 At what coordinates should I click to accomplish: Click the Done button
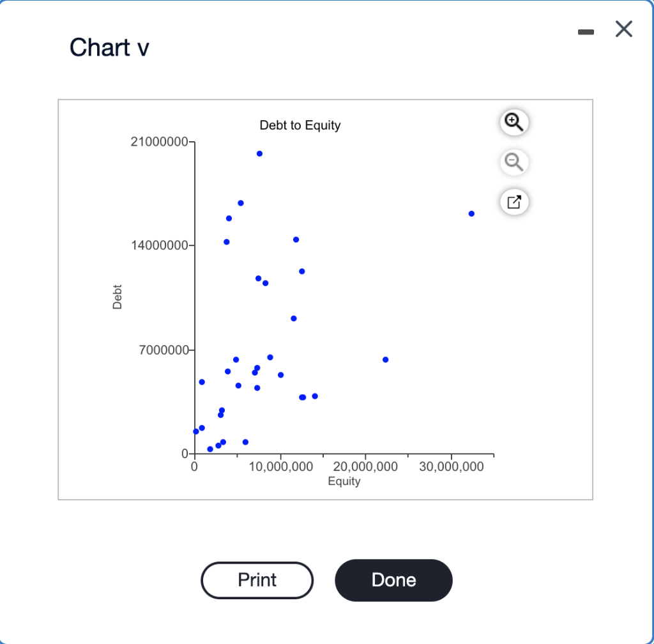(x=393, y=580)
